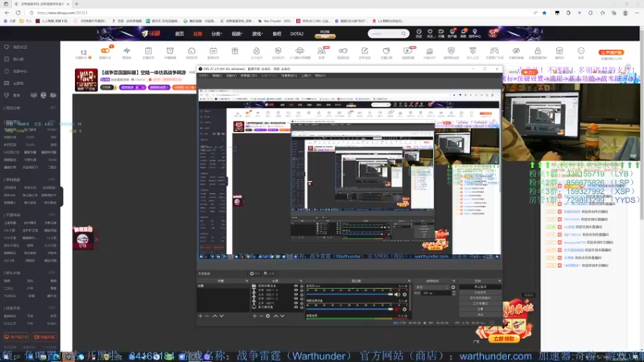The width and height of the screenshot is (644, 362).
Task: Adjust the transition duration stepper in OBS
Action: point(453,293)
